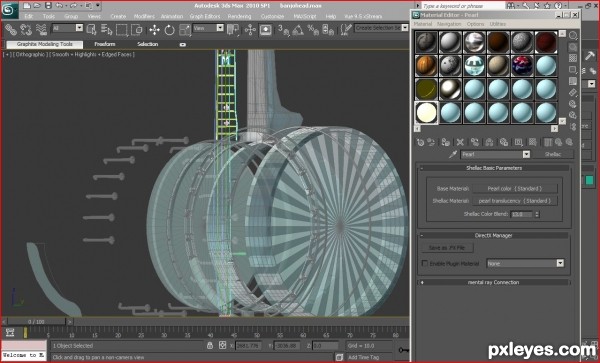Toggle the selection lock padlock icon
600x363 pixels.
[210, 345]
